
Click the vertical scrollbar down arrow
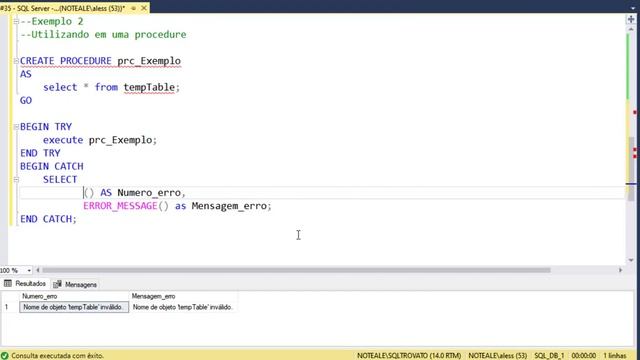[631, 260]
